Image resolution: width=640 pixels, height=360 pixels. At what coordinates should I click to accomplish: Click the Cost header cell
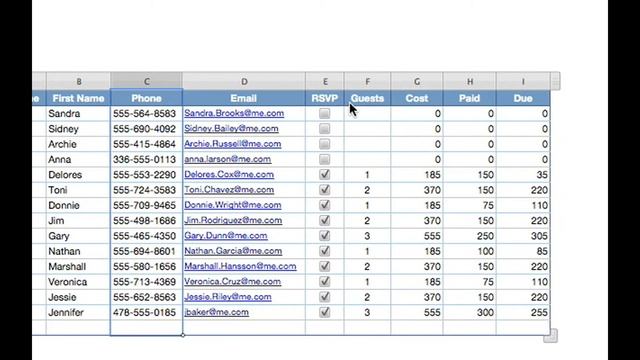(417, 98)
